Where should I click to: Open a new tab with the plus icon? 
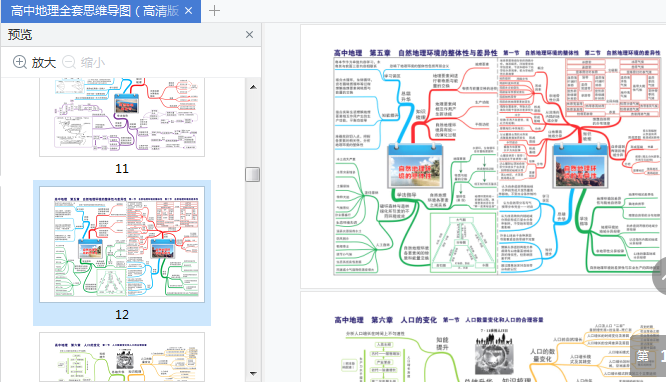[x=214, y=11]
